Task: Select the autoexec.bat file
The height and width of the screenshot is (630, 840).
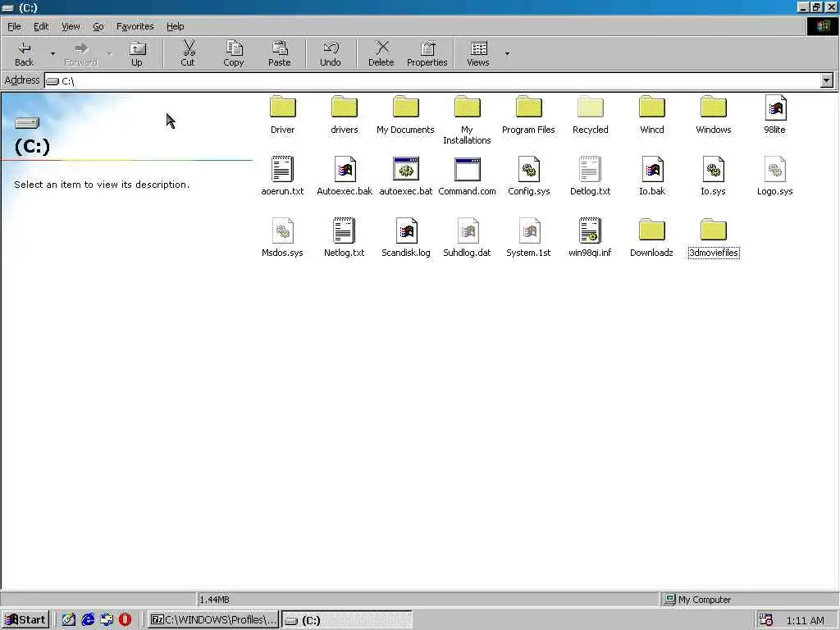Action: [x=406, y=176]
